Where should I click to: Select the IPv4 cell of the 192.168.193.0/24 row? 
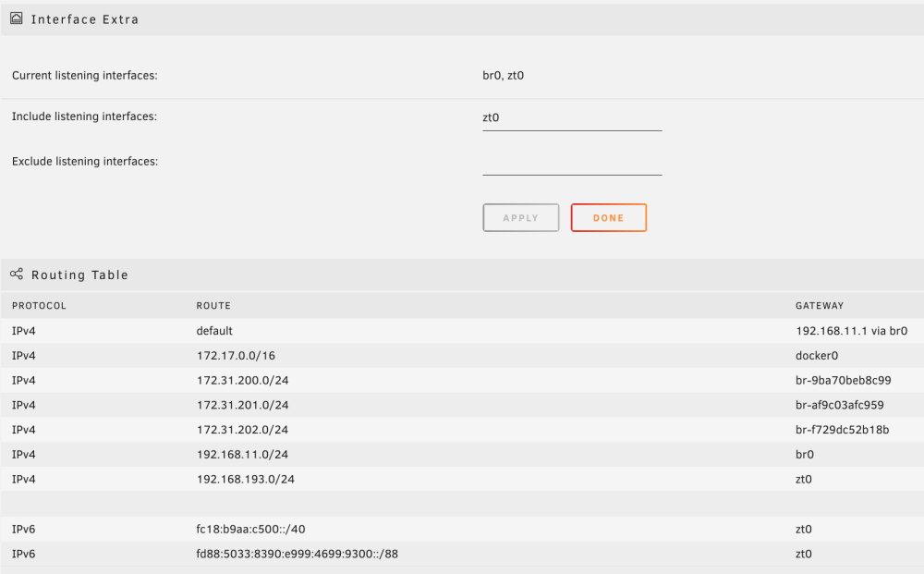point(24,479)
